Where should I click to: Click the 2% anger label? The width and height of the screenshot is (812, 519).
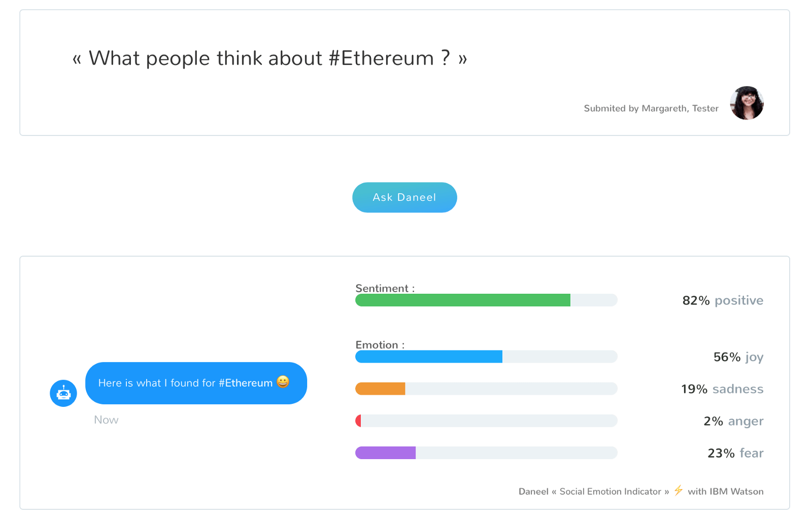pos(733,421)
